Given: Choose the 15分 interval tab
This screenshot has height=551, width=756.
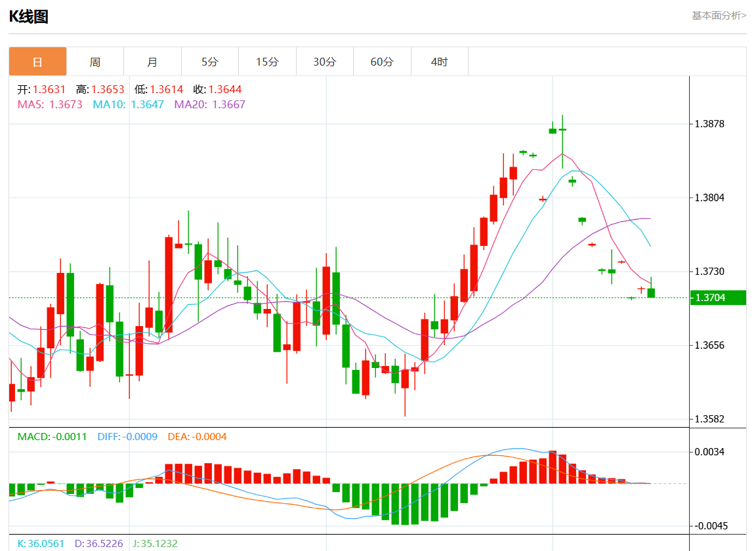Looking at the screenshot, I should tap(267, 62).
